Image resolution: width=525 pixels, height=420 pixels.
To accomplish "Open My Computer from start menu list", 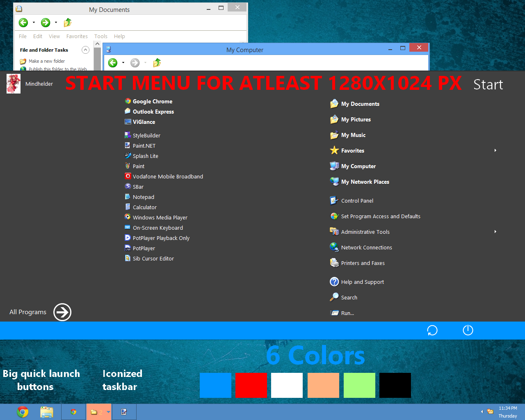I will [353, 166].
